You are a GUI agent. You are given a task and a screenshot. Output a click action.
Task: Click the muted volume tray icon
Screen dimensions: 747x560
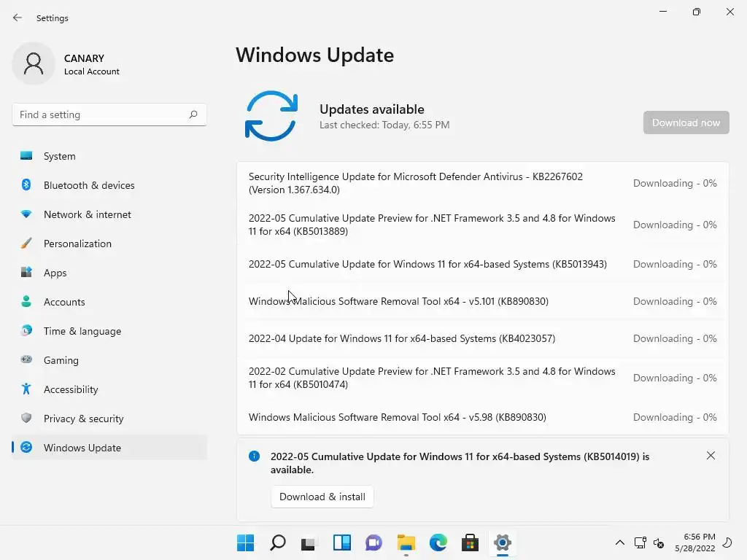(659, 542)
